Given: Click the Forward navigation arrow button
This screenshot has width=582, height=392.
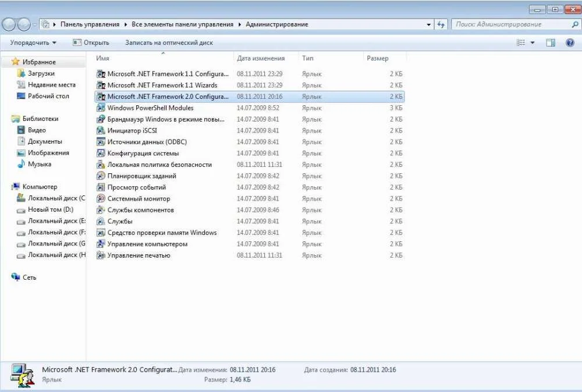Looking at the screenshot, I should coord(24,24).
